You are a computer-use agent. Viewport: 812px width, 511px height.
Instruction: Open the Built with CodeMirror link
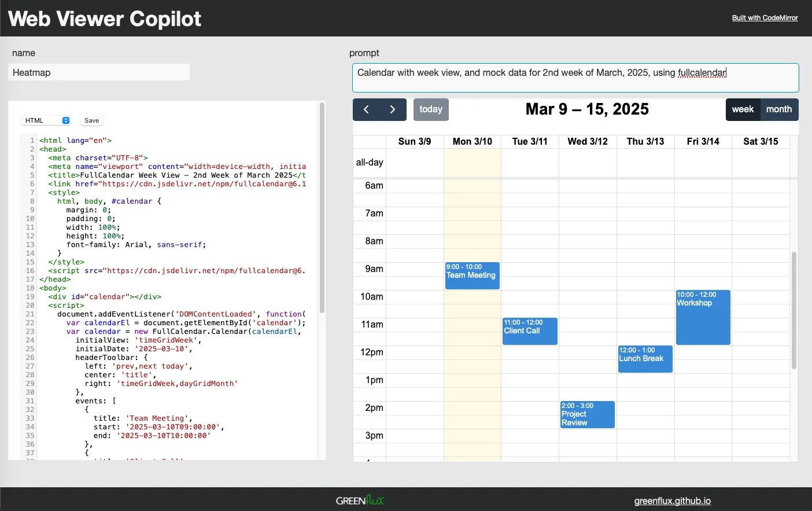(765, 18)
